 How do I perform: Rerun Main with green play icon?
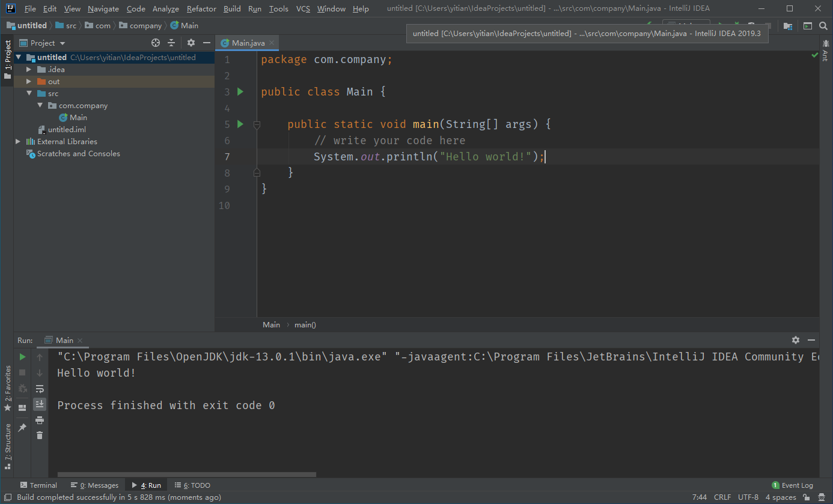pyautogui.click(x=22, y=357)
